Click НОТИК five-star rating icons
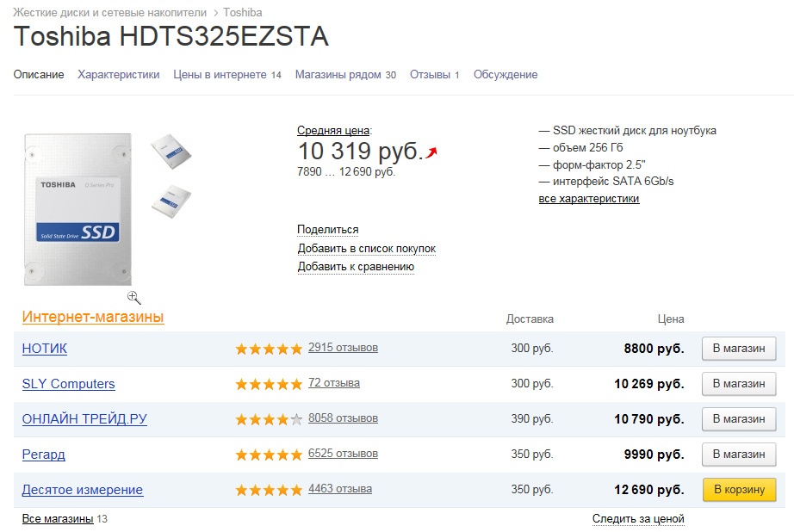 [269, 349]
